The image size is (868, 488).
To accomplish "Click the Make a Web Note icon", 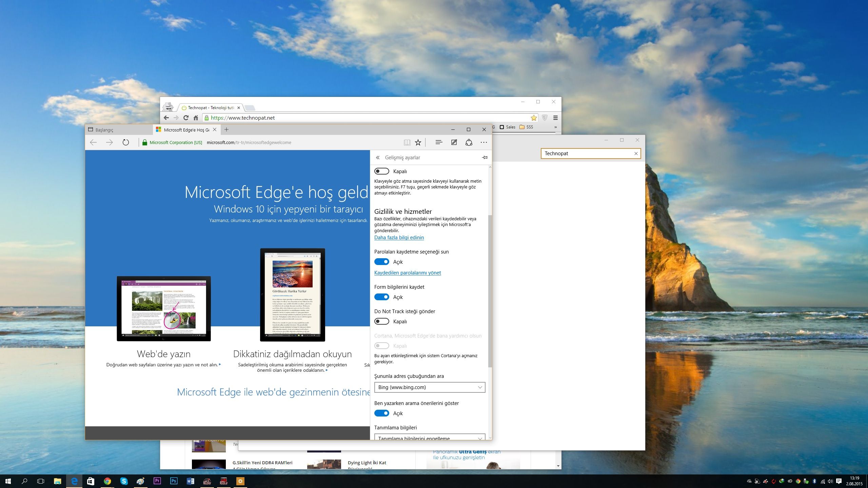I will point(454,142).
